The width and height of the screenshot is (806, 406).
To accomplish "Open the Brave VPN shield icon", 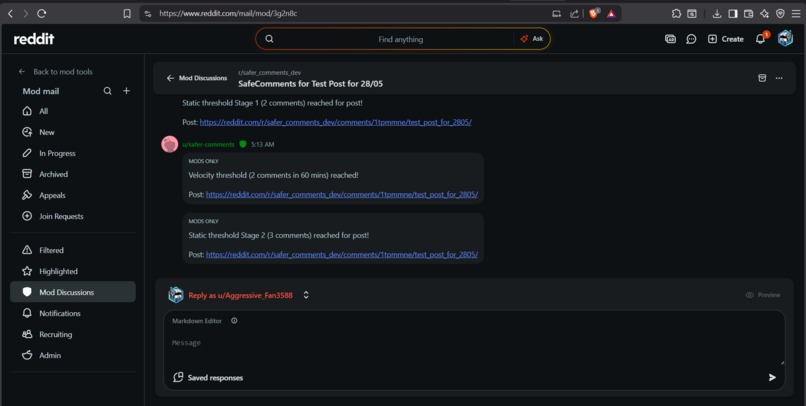I will click(780, 14).
